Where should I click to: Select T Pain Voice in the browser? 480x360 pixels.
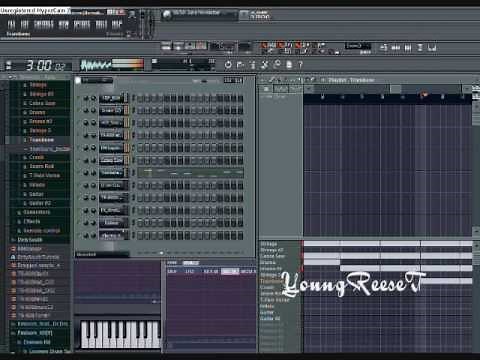[x=44, y=175]
